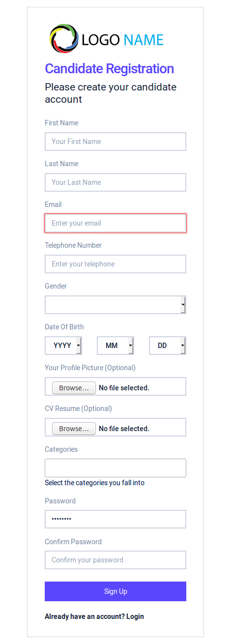Click the Telephone Number field
This screenshot has width=233, height=644.
116,264
